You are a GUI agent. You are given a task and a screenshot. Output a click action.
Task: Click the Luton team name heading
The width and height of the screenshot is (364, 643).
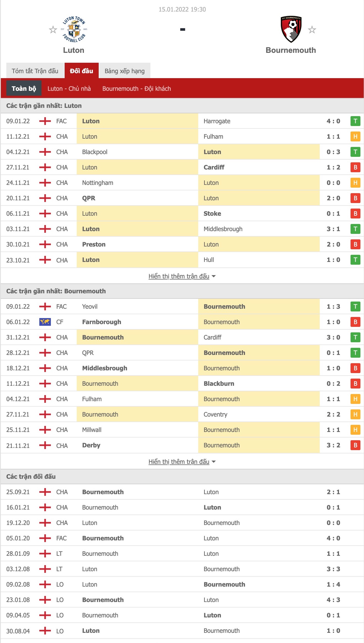pos(74,50)
